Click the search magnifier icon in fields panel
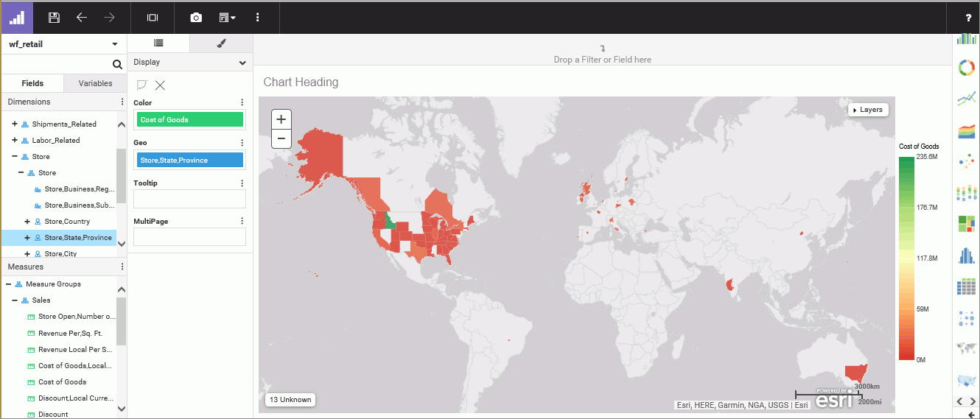 [117, 64]
